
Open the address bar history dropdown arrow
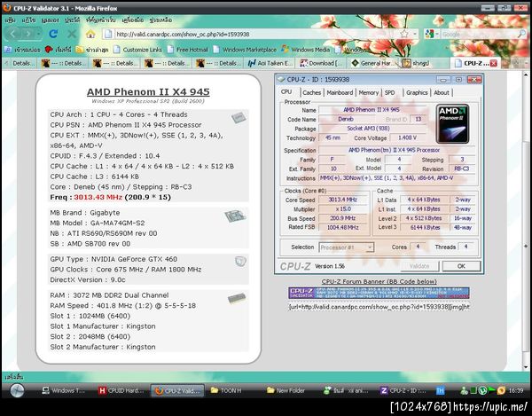415,34
